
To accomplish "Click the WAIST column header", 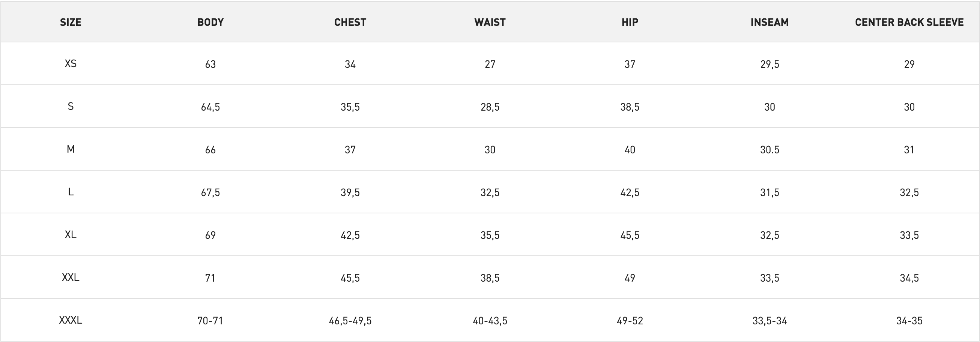I will [490, 22].
